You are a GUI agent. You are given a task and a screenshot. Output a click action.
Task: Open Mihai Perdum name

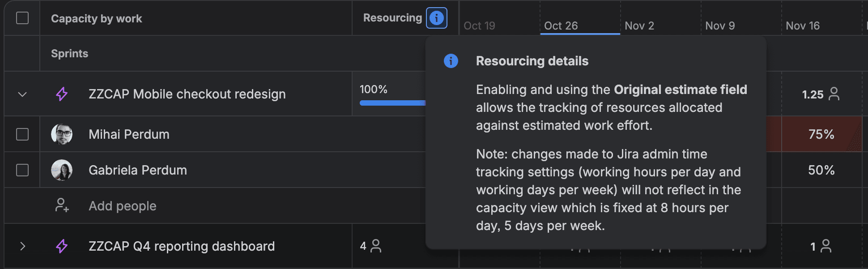tap(129, 134)
